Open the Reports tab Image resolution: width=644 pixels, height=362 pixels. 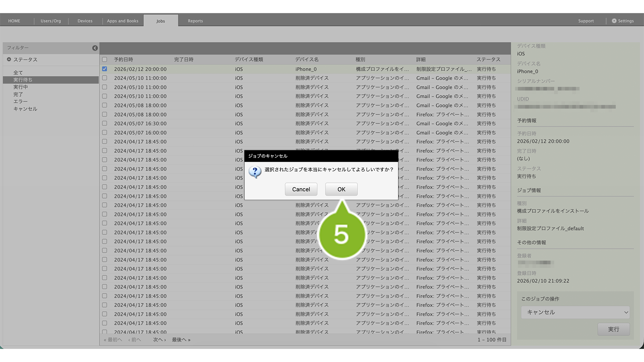[195, 21]
